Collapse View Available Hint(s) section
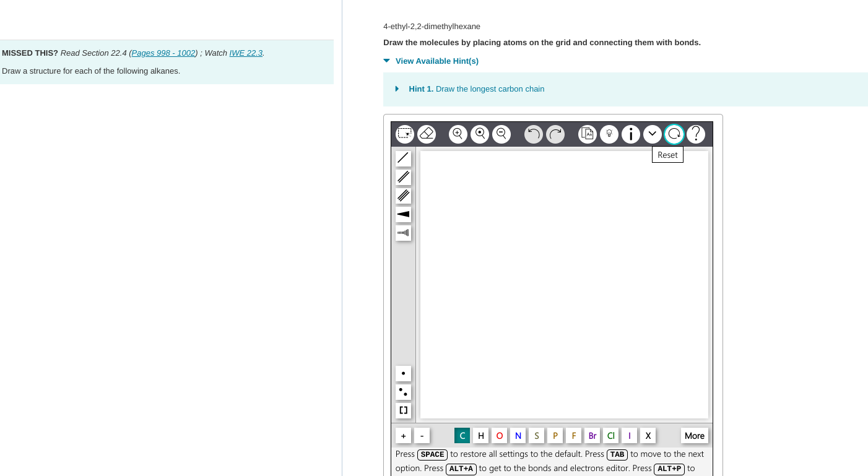The image size is (868, 476). click(431, 61)
